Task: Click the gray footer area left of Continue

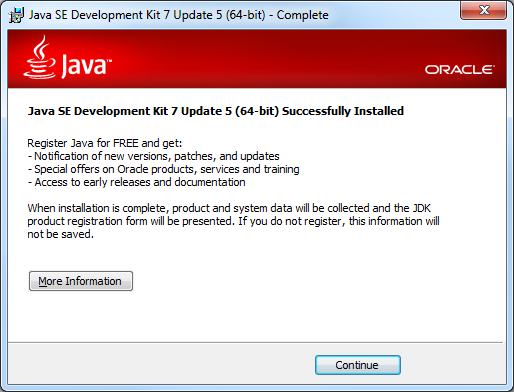Action: [160, 363]
